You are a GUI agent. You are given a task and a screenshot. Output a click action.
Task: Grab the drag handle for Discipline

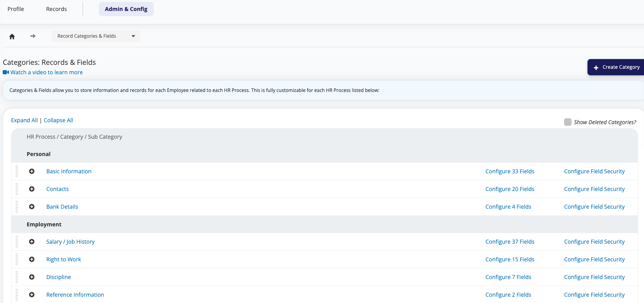click(17, 277)
